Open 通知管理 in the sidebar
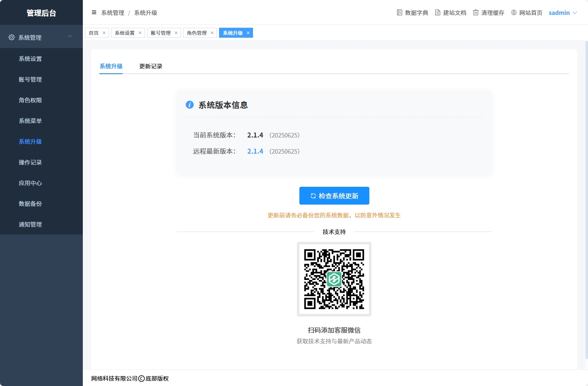 41,224
